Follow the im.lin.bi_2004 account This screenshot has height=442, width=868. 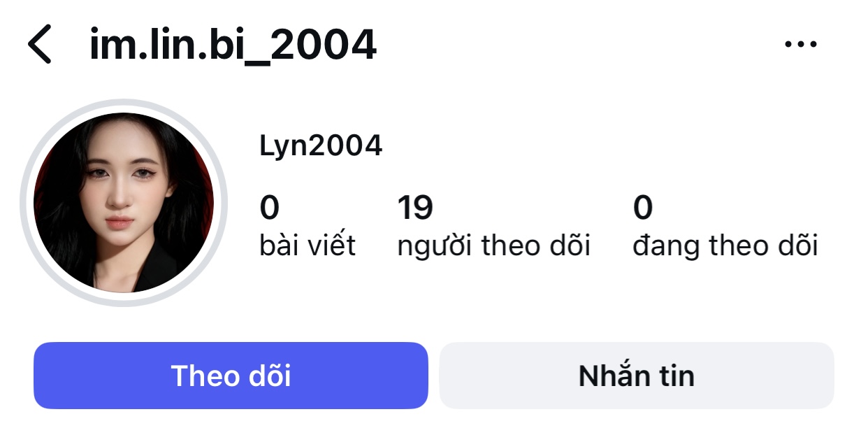(x=231, y=376)
